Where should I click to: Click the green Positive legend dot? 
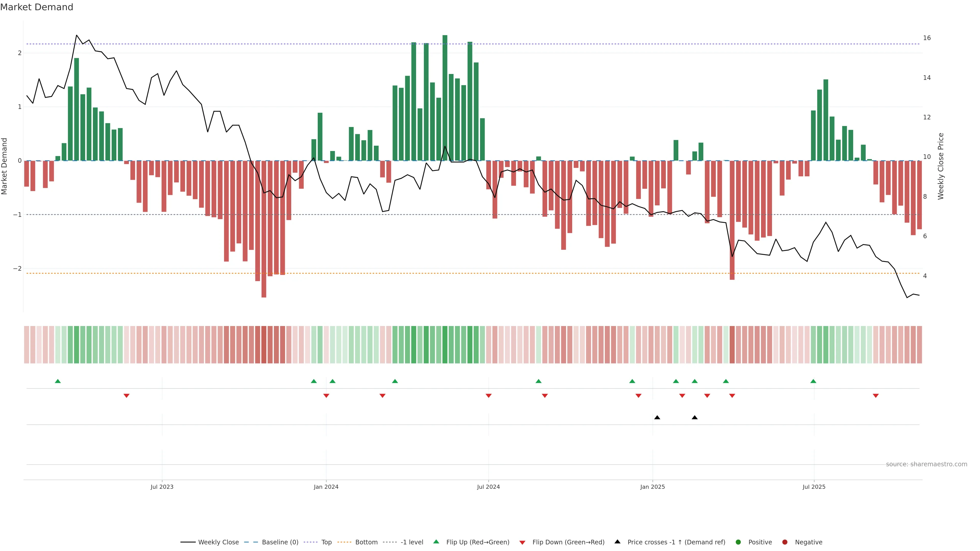[738, 542]
